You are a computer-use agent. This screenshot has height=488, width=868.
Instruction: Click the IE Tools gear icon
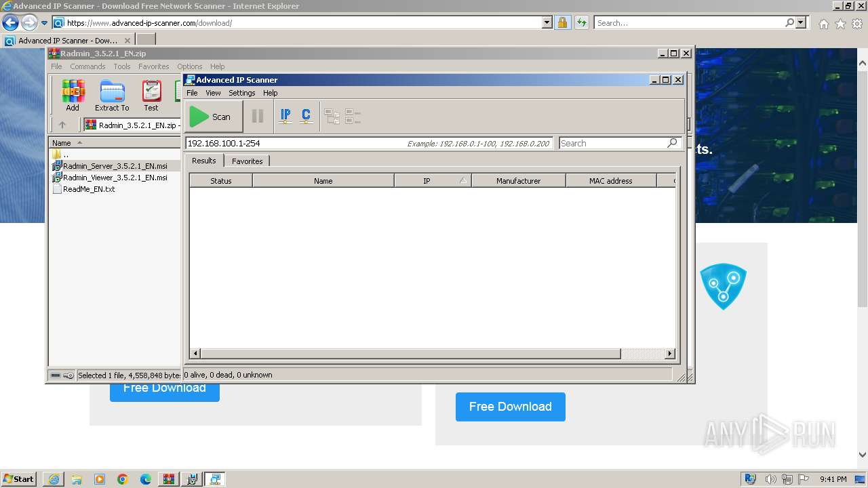pyautogui.click(x=857, y=24)
